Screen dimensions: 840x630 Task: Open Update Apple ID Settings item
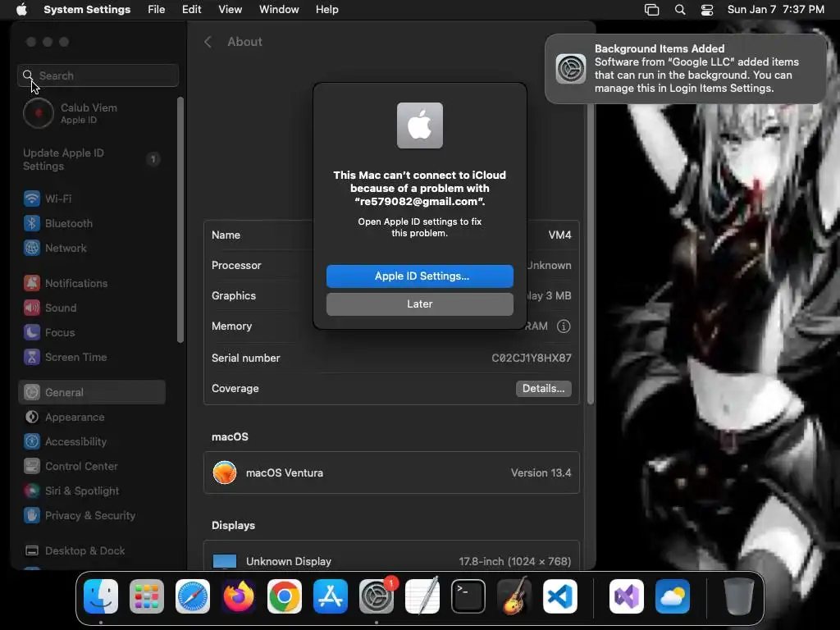point(92,159)
